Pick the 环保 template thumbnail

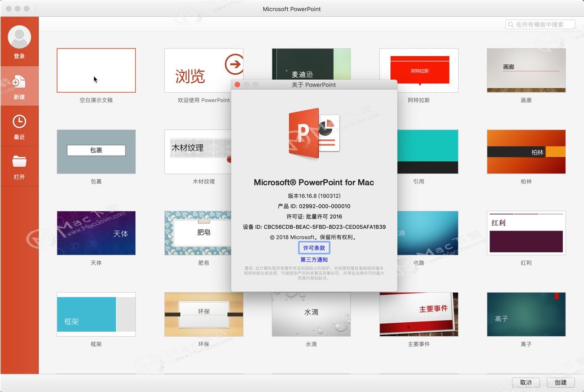click(x=204, y=314)
